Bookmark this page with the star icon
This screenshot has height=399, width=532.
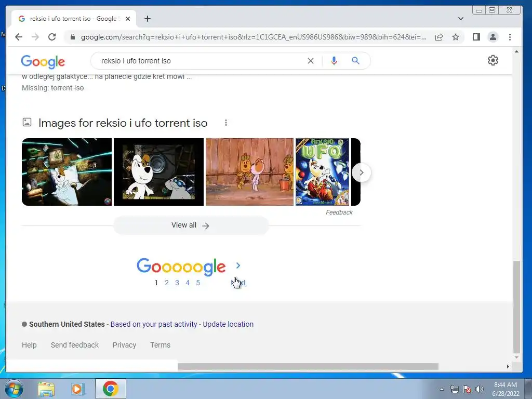click(456, 37)
